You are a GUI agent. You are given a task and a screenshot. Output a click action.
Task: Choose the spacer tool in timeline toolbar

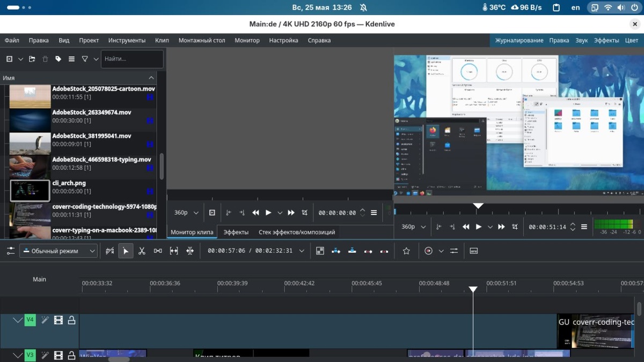(x=158, y=250)
